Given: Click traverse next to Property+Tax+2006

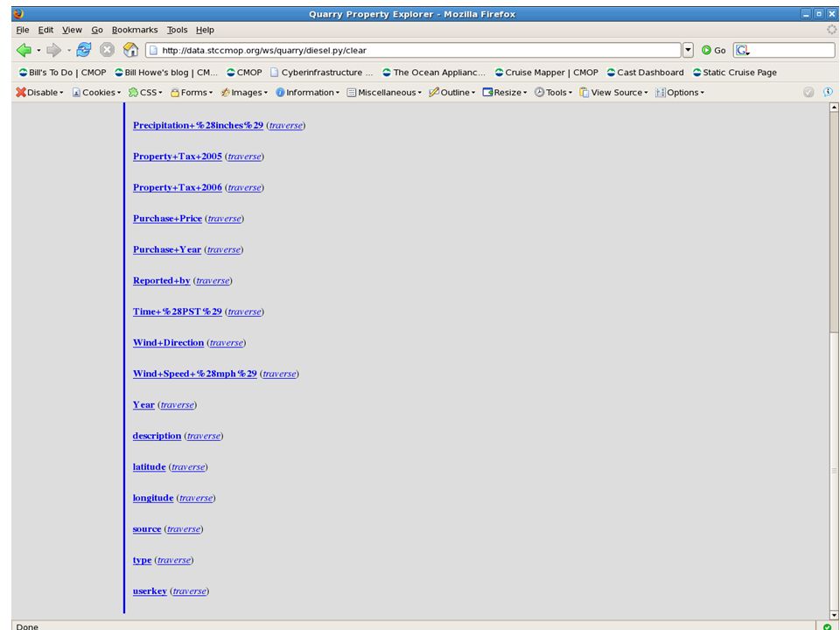Looking at the screenshot, I should pos(244,187).
